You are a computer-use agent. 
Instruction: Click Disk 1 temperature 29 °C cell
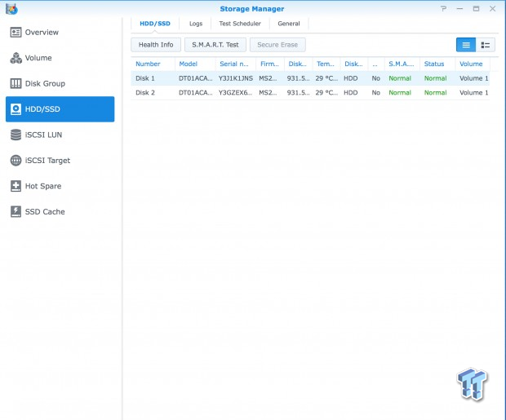[x=326, y=78]
